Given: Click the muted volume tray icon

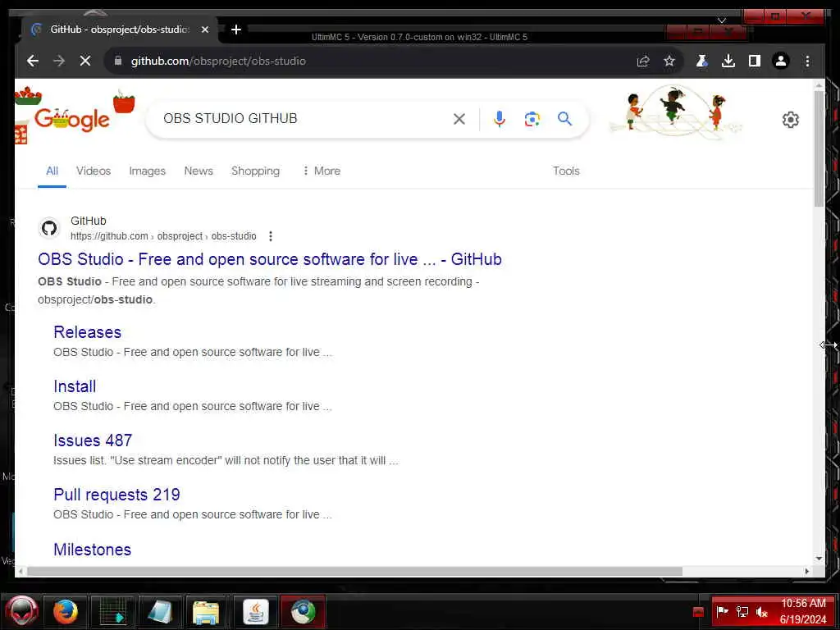Looking at the screenshot, I should tap(761, 612).
